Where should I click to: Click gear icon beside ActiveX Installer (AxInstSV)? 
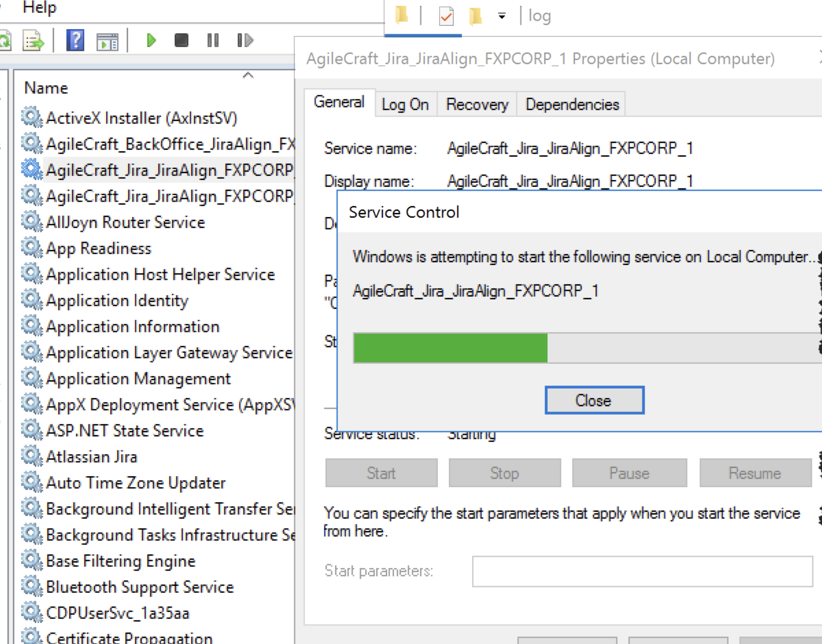click(x=32, y=117)
